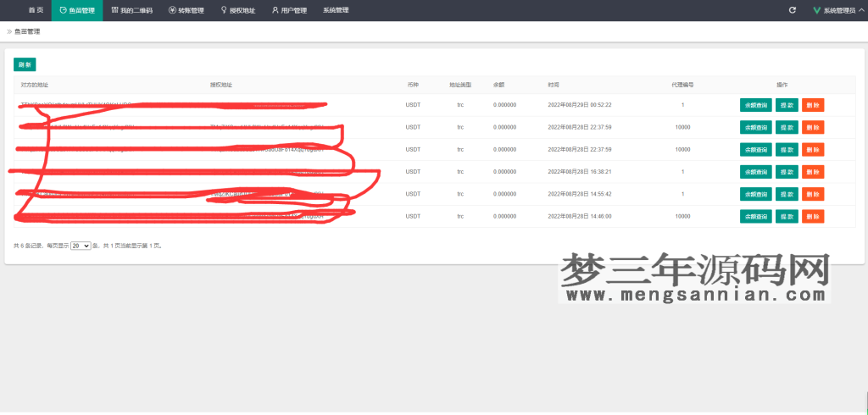Image resolution: width=868 pixels, height=415 pixels.
Task: Click the 地址类型 column header
Action: tap(460, 86)
